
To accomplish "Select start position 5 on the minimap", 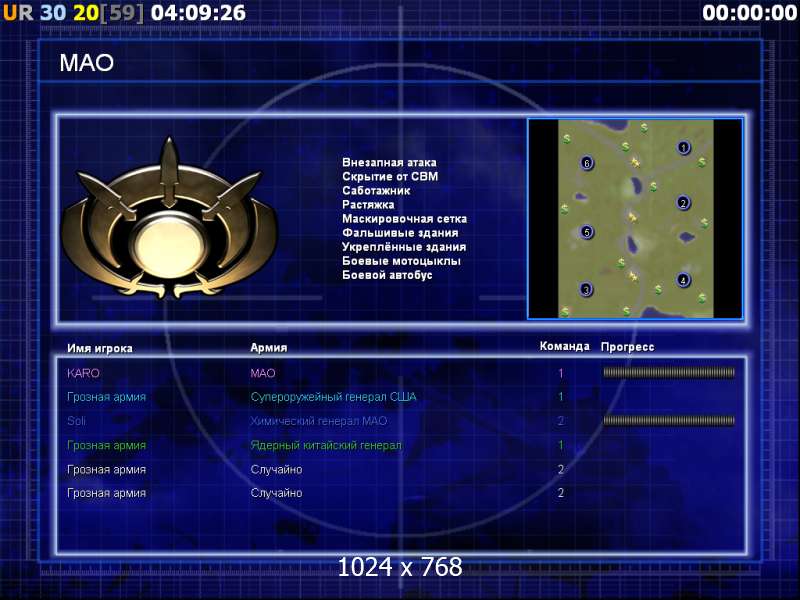I will 587,232.
